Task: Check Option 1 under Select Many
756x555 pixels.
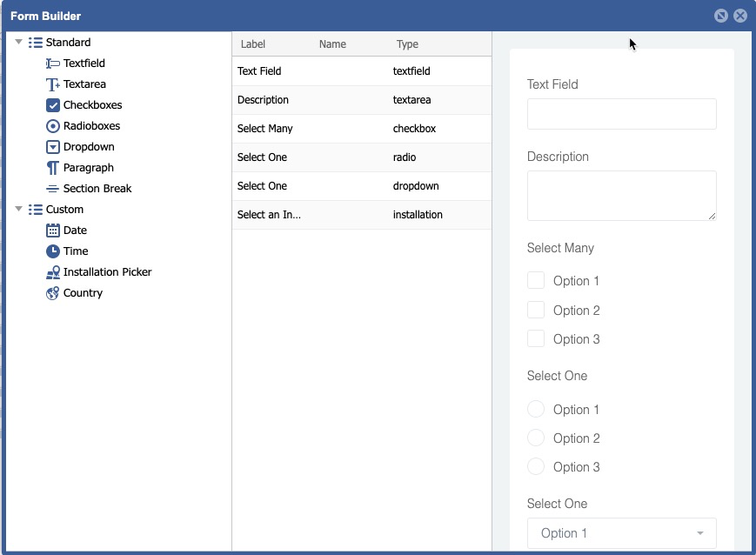Action: [536, 280]
